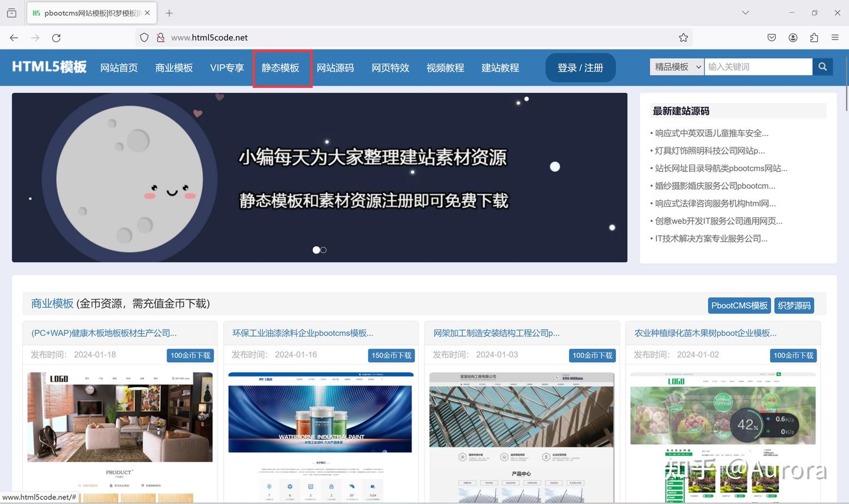
Task: Click the keyword search input field
Action: pos(758,67)
